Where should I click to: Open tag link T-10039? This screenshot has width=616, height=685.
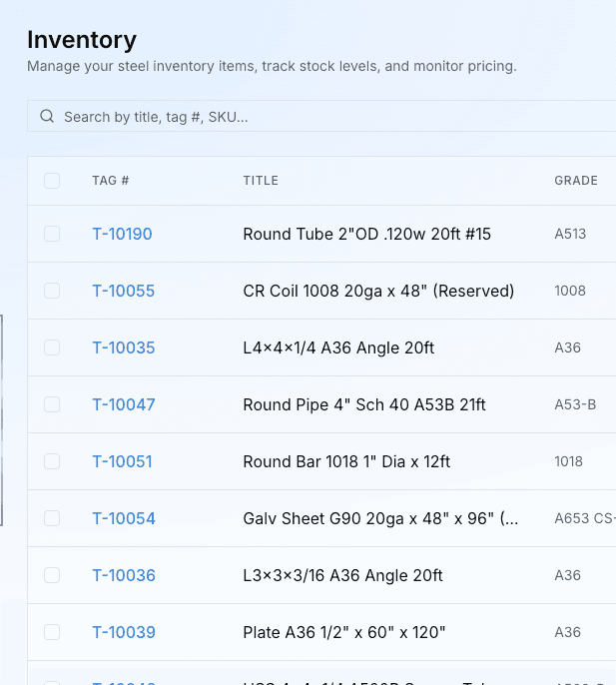point(124,632)
